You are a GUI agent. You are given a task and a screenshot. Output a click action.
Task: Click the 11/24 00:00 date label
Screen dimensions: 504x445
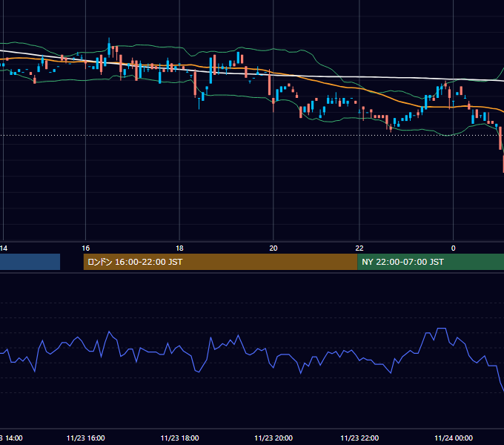point(454,438)
